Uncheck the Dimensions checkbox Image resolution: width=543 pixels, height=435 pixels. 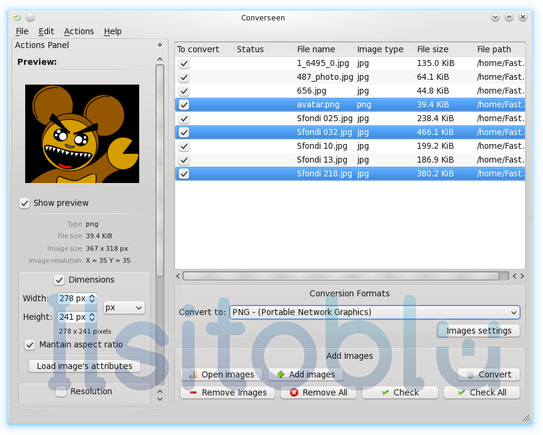pyautogui.click(x=59, y=280)
